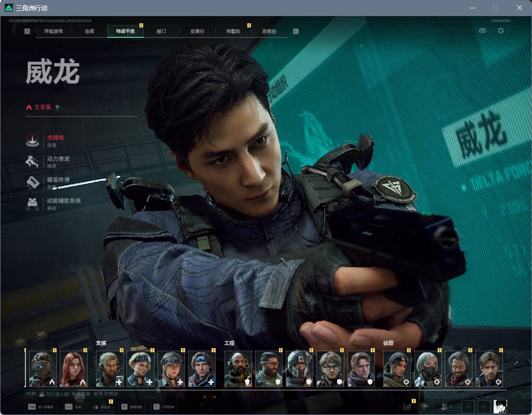Open the 开始游戏 tab
Viewport: 532px width, 415px height.
53,31
